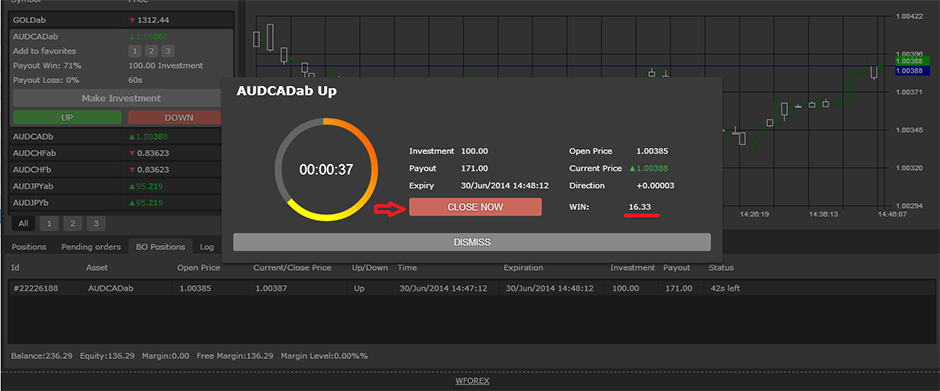Click the Balance:236.29 status entry
This screenshot has width=940, height=391.
click(x=42, y=356)
